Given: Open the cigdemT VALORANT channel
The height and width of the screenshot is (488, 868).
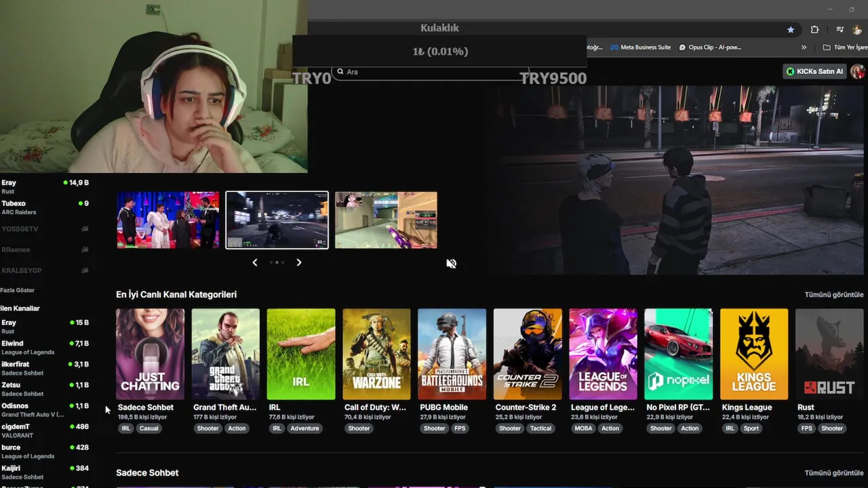Looking at the screenshot, I should (45, 430).
